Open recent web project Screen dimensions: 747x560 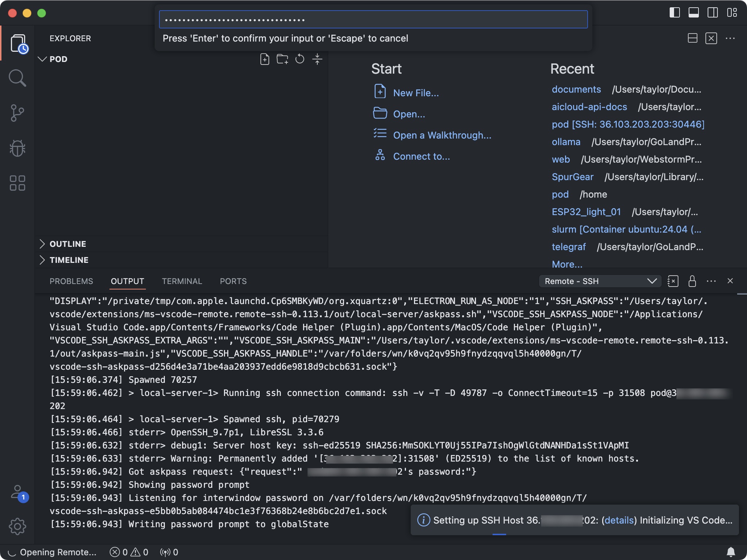pos(561,159)
